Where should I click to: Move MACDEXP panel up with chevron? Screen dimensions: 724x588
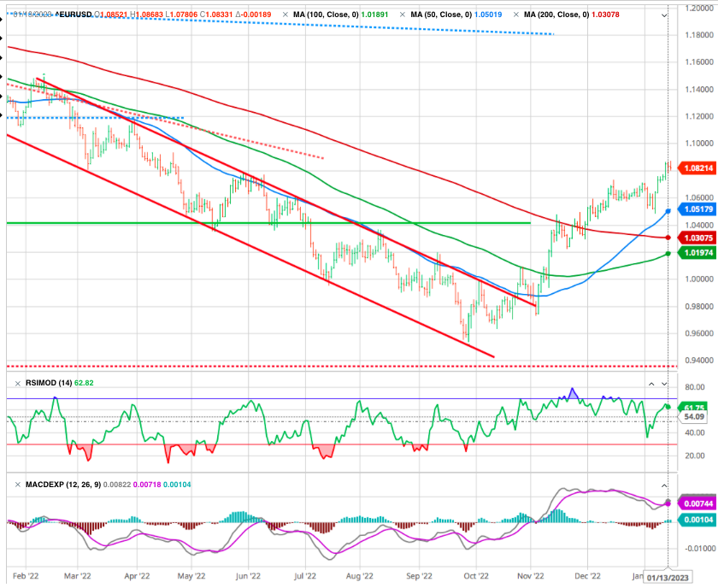[x=664, y=485]
